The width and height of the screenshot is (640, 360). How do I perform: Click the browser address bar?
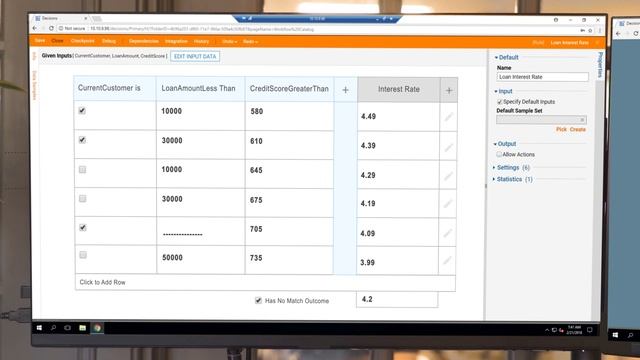[x=318, y=29]
